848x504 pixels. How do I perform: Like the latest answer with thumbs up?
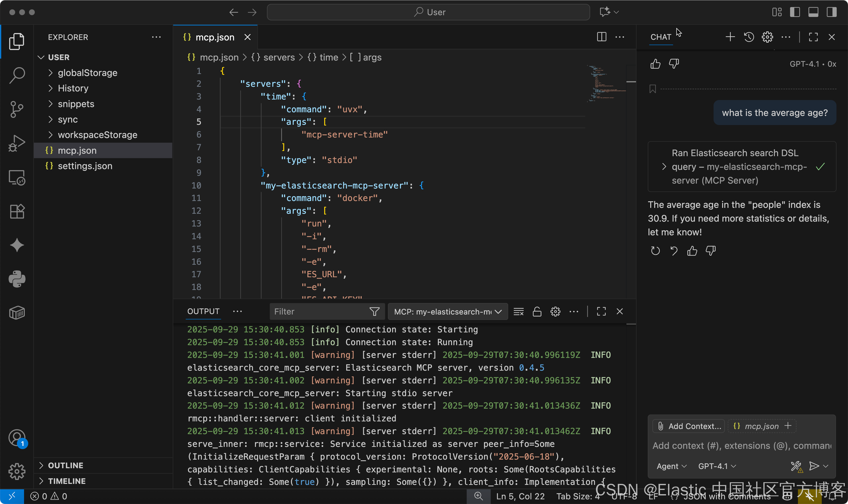pos(692,251)
